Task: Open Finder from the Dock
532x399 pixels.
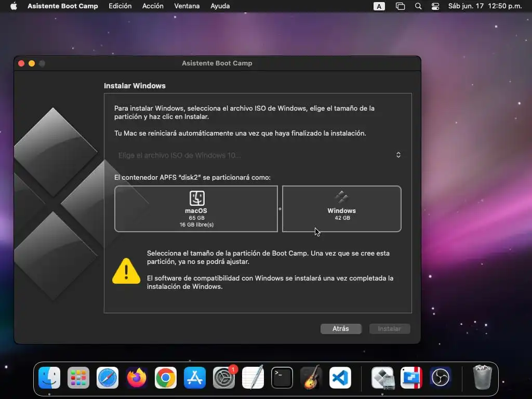Action: click(49, 378)
